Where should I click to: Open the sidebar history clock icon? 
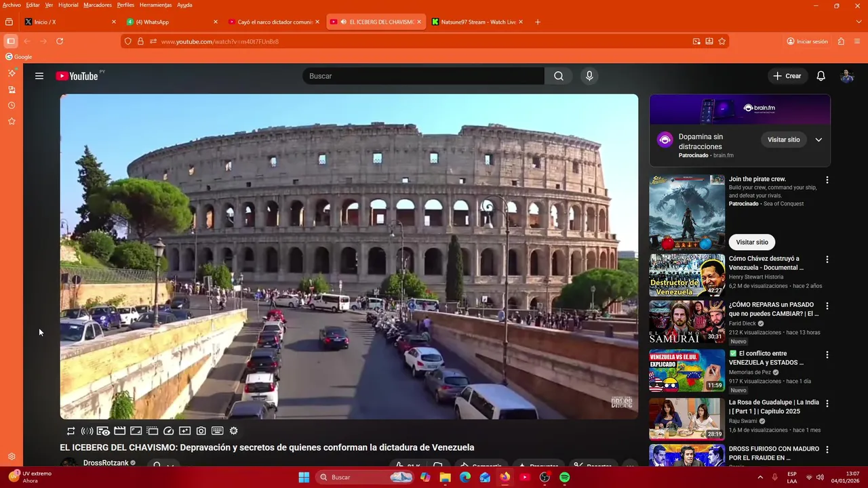12,106
